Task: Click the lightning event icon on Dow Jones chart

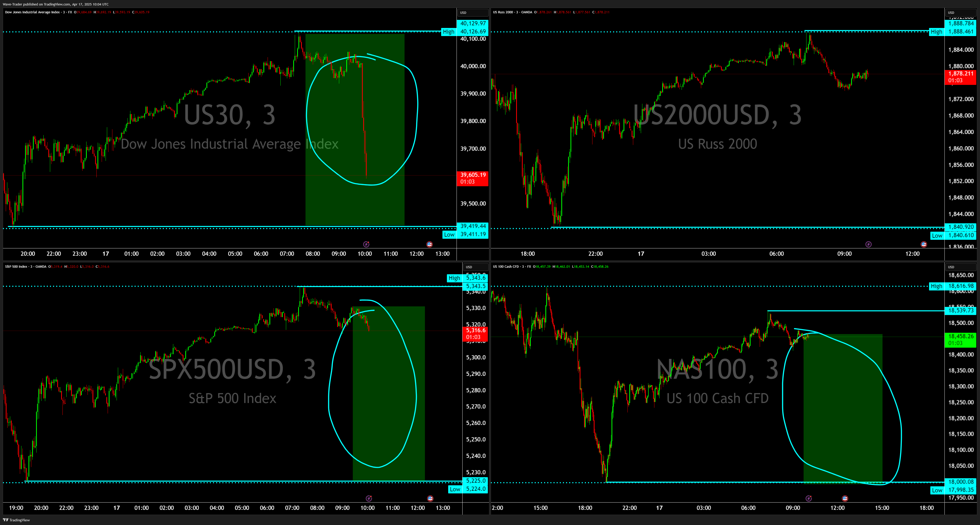Action: pyautogui.click(x=366, y=244)
